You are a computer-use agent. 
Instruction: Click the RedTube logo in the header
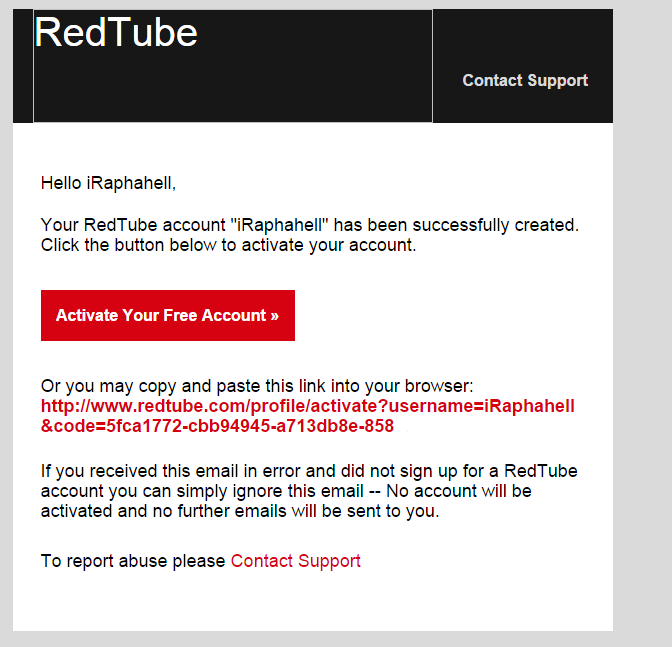(x=116, y=32)
